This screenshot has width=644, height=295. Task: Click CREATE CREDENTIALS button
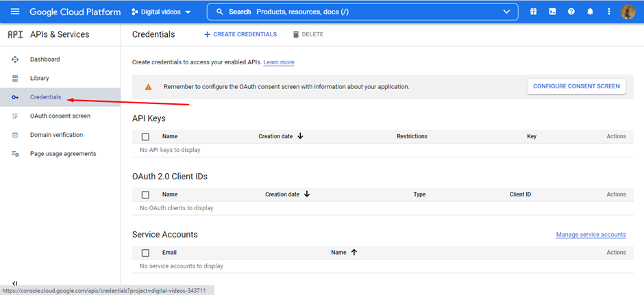pos(240,34)
